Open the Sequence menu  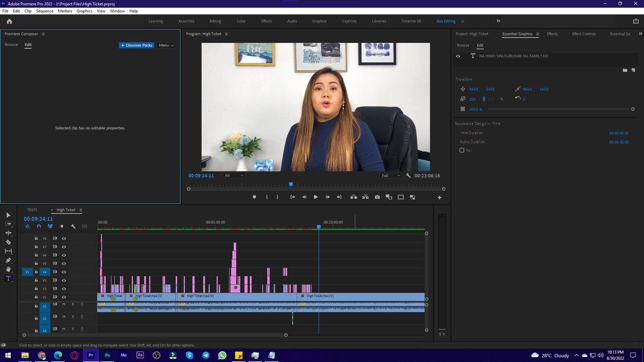pyautogui.click(x=45, y=11)
